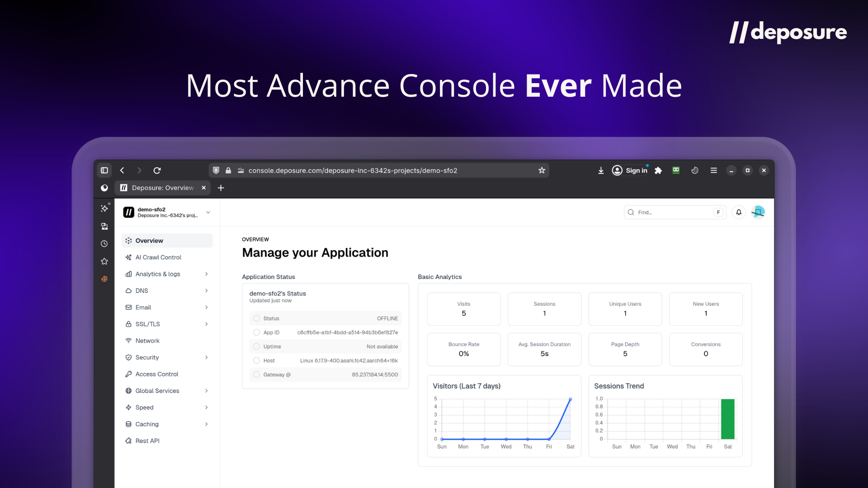Open the browser extensions puzzle icon
868x488 pixels.
[658, 170]
